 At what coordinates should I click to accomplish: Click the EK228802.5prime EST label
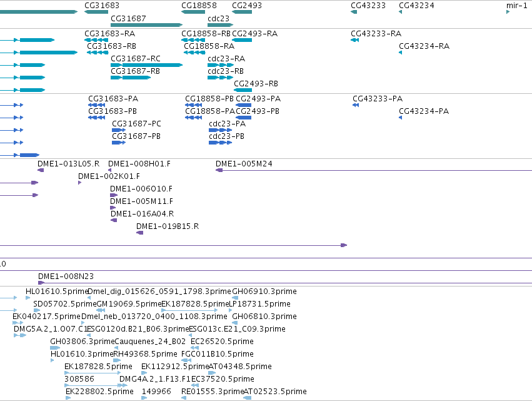coord(99,392)
